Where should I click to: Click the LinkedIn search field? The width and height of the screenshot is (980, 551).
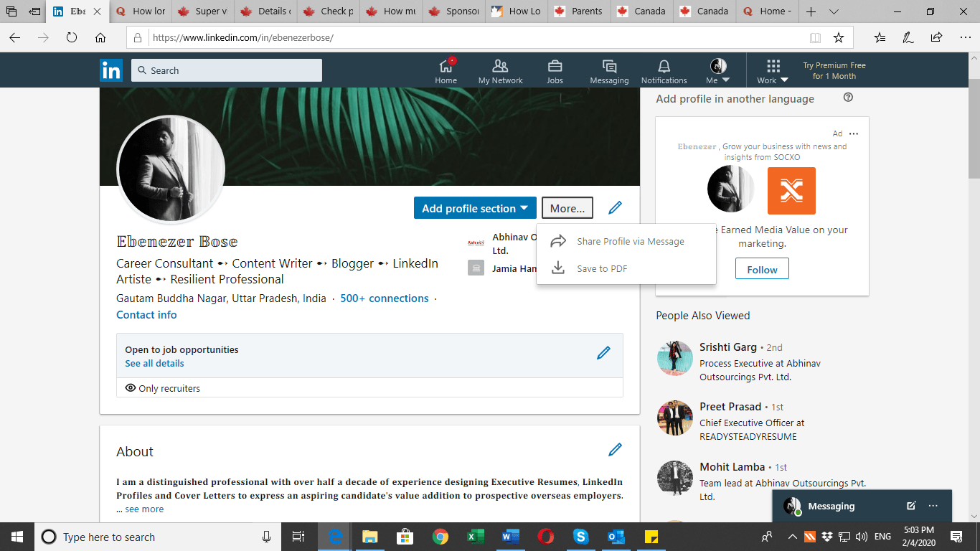point(227,70)
